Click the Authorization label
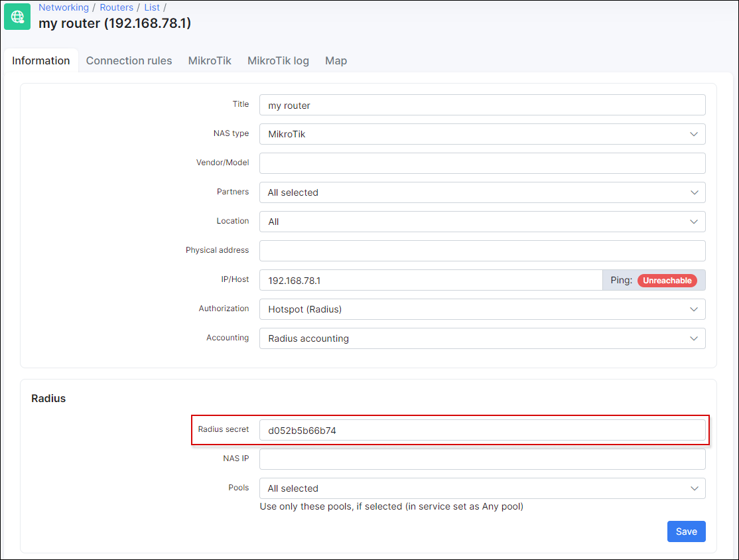Screen dimensions: 739x560 coord(224,309)
